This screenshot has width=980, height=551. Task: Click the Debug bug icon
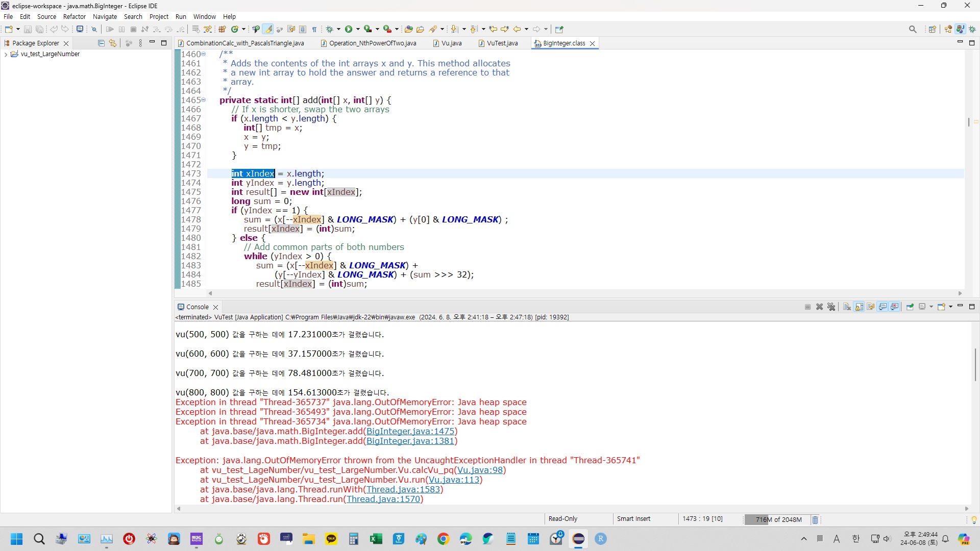(x=329, y=29)
